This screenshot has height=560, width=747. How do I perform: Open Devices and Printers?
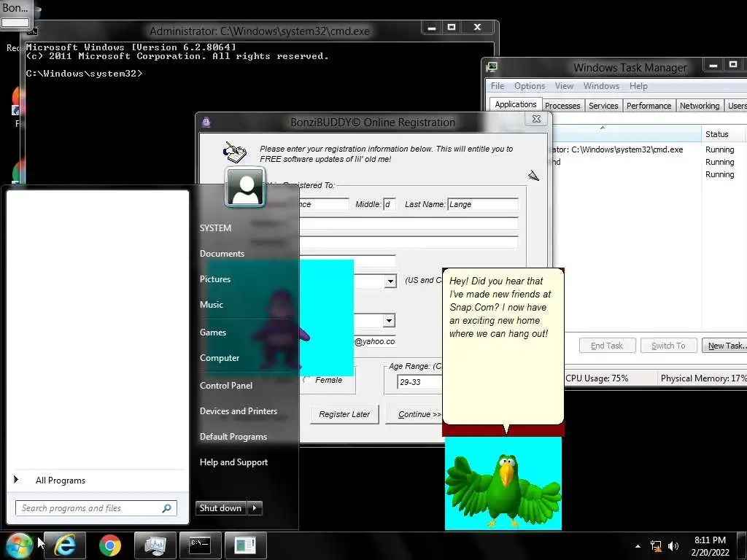[239, 411]
